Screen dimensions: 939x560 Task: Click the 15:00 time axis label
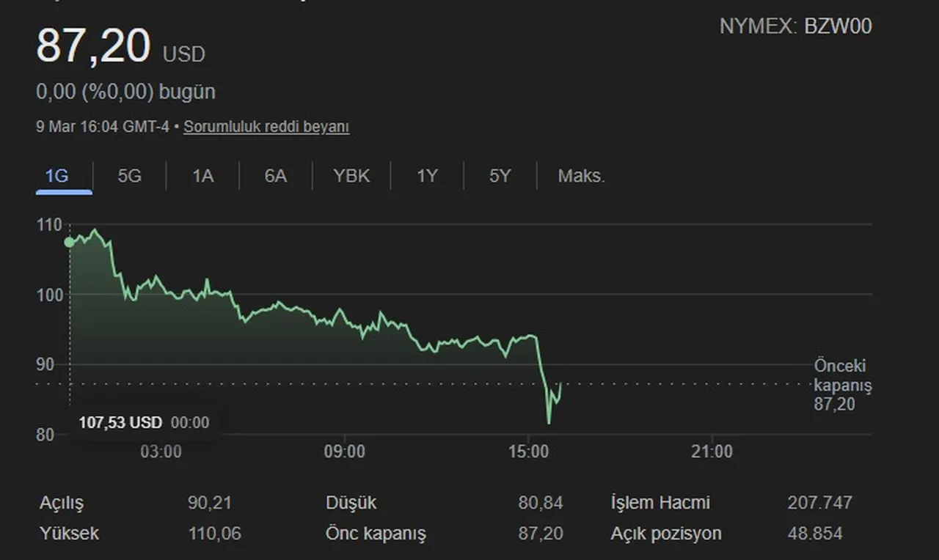[530, 452]
